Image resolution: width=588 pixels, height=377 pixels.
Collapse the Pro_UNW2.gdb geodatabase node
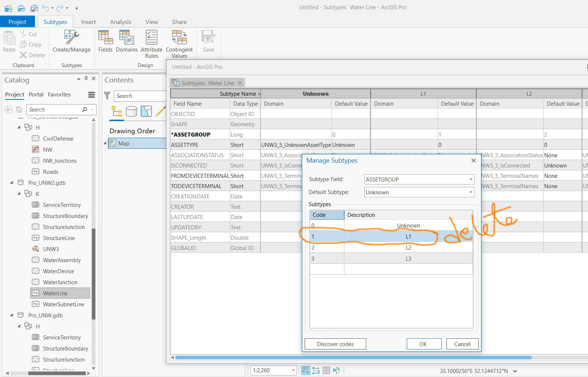coord(11,182)
